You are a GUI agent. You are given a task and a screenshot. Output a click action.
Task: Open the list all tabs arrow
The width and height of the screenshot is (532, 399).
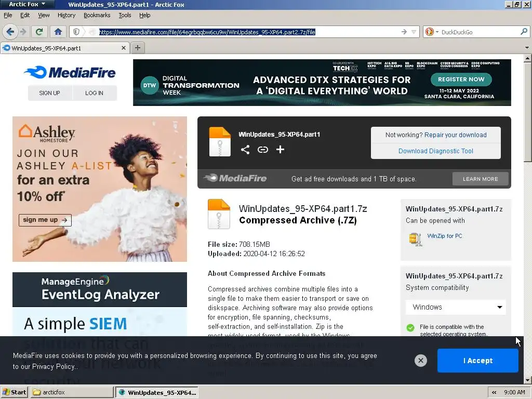click(x=527, y=48)
